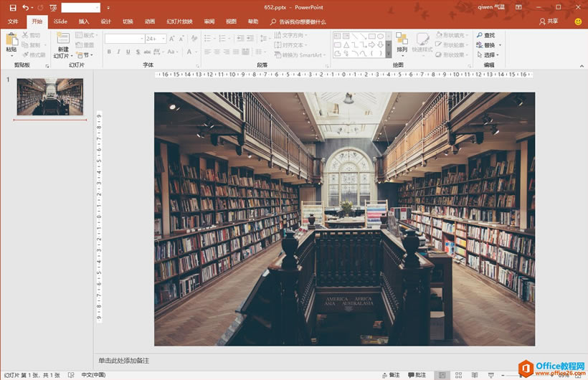
Task: Click the bullets list icon
Action: [x=209, y=39]
